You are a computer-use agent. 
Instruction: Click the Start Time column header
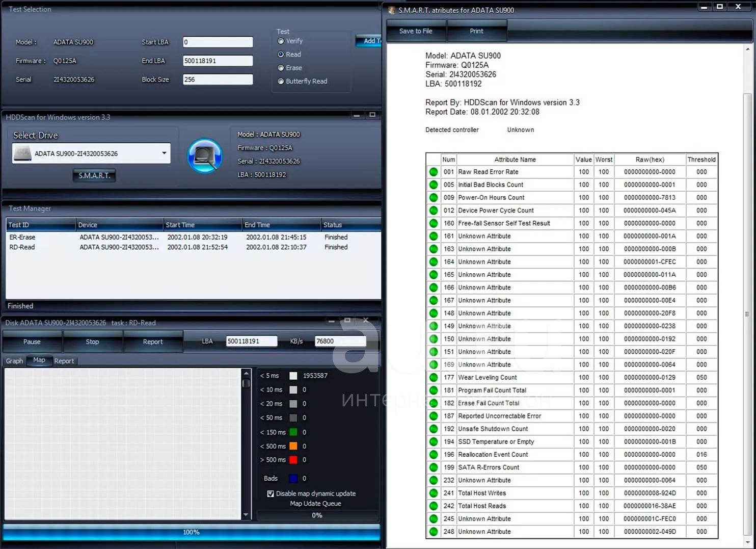pyautogui.click(x=203, y=225)
